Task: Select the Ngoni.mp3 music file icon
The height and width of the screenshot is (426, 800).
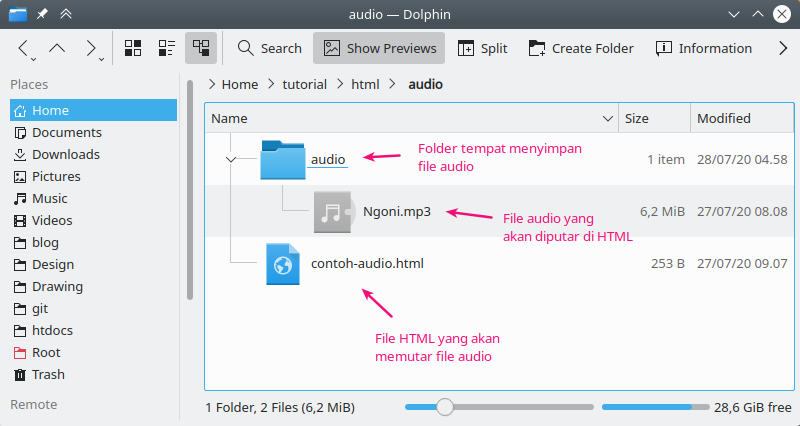Action: coord(334,212)
